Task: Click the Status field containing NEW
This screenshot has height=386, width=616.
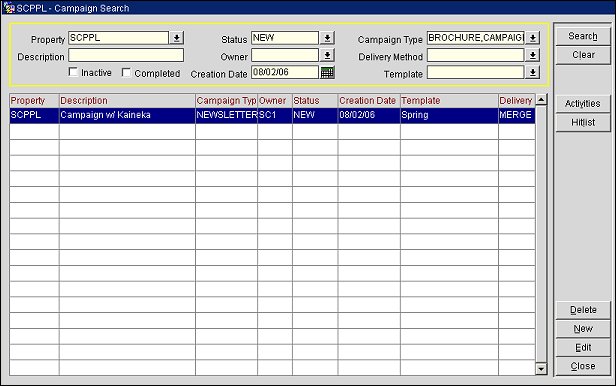Action: tap(285, 38)
